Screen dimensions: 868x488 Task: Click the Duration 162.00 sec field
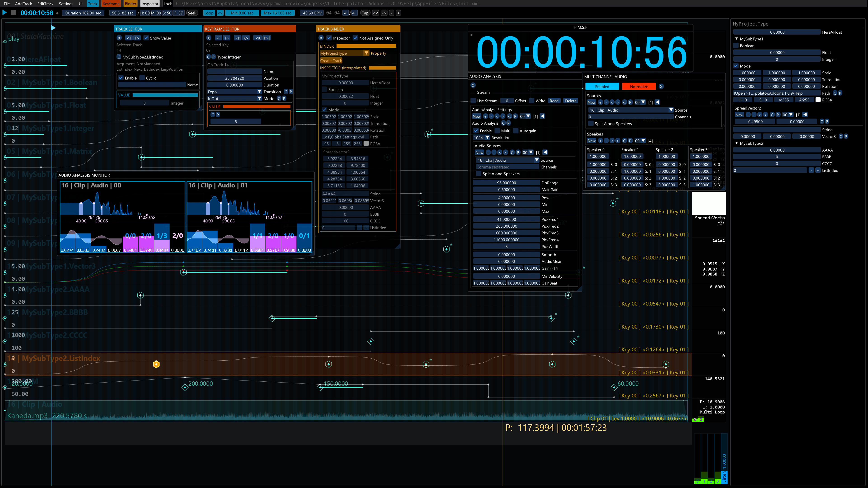pos(83,13)
